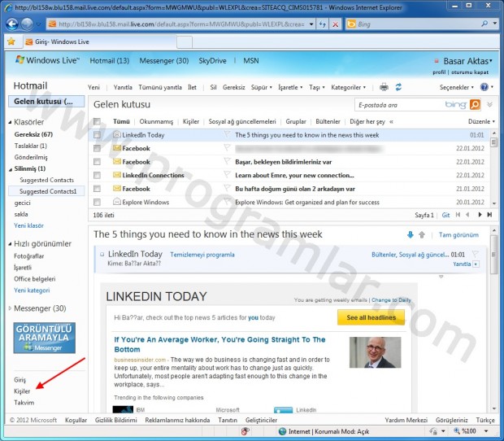Viewport: 504px width, 441px height.
Task: Open the Help question mark icon
Action: pos(484,87)
